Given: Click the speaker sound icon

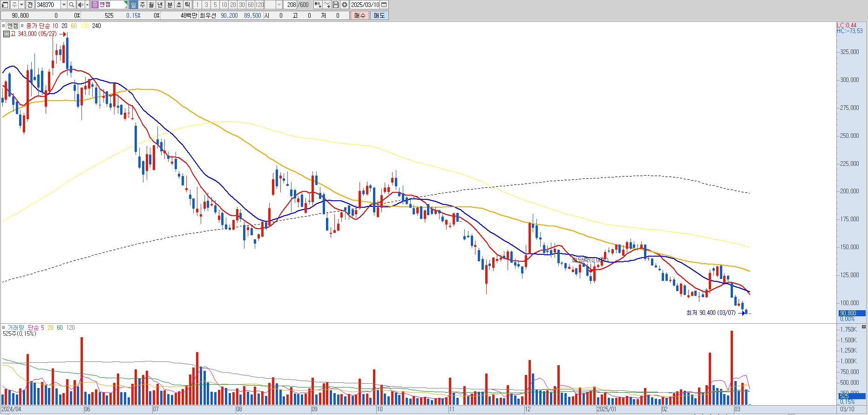Looking at the screenshot, I should coord(81,5).
